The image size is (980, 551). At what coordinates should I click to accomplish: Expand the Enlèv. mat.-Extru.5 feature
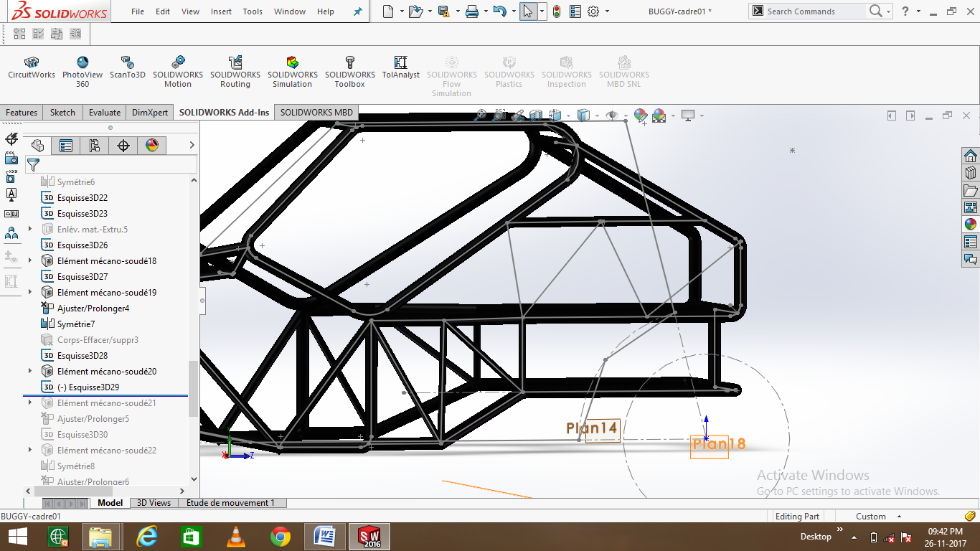29,229
